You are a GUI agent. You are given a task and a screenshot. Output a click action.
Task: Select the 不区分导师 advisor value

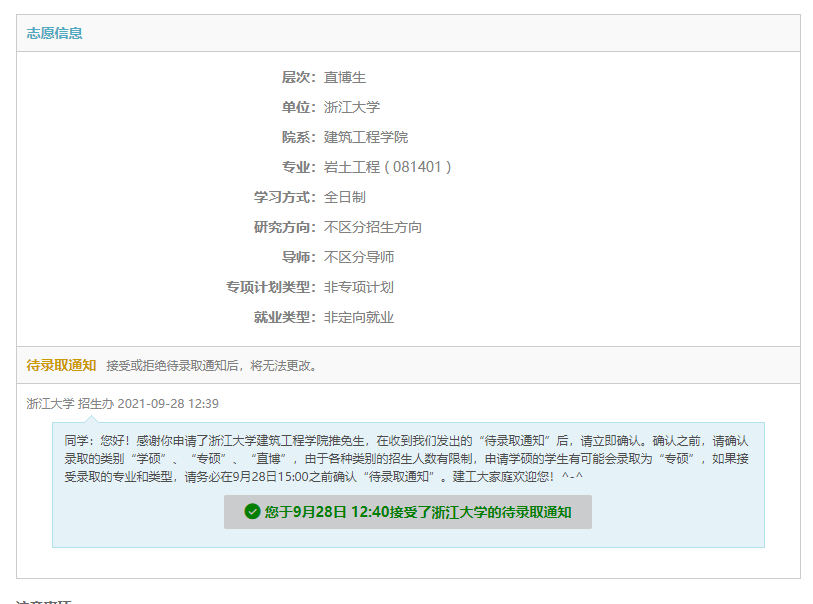click(x=359, y=257)
